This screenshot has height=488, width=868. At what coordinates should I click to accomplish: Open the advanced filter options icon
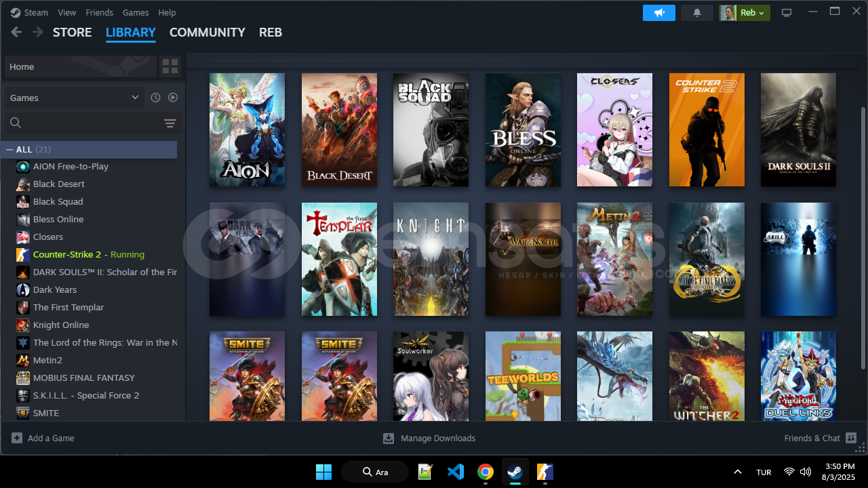pyautogui.click(x=170, y=123)
